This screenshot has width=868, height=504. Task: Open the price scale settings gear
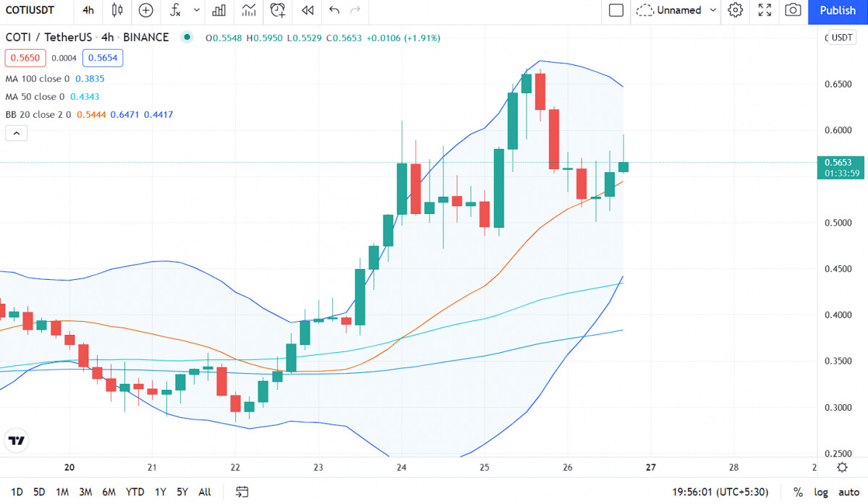tap(842, 467)
